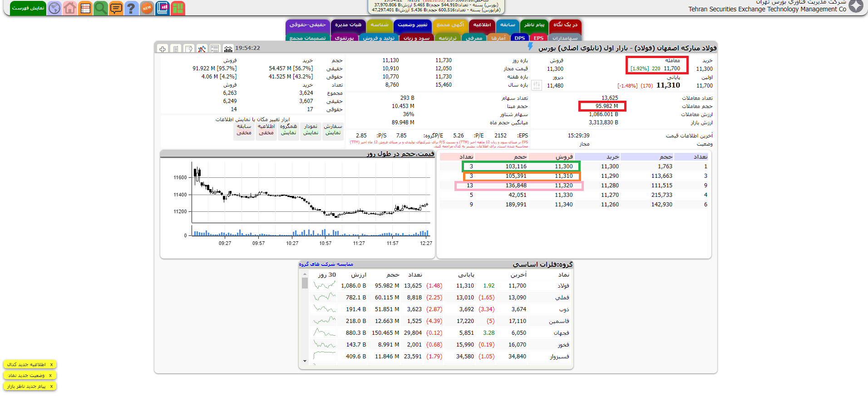Click the buy price 11,290 in order book
This screenshot has height=396, width=868.
tap(610, 176)
